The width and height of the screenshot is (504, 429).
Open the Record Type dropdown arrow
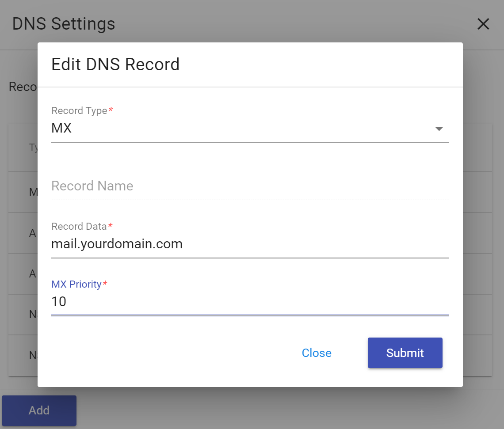pos(439,129)
